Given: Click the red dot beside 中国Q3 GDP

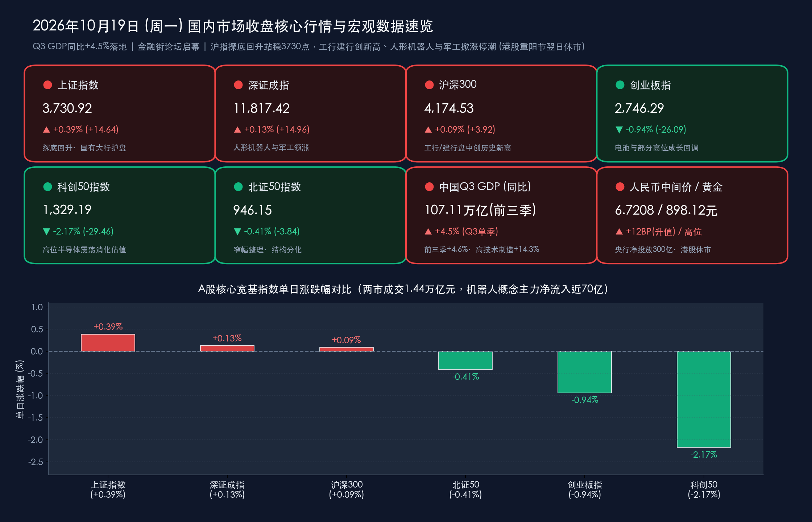Looking at the screenshot, I should [x=429, y=187].
